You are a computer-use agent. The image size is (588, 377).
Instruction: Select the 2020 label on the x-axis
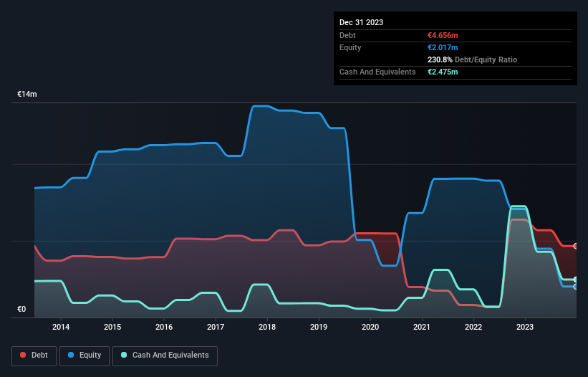(x=370, y=327)
